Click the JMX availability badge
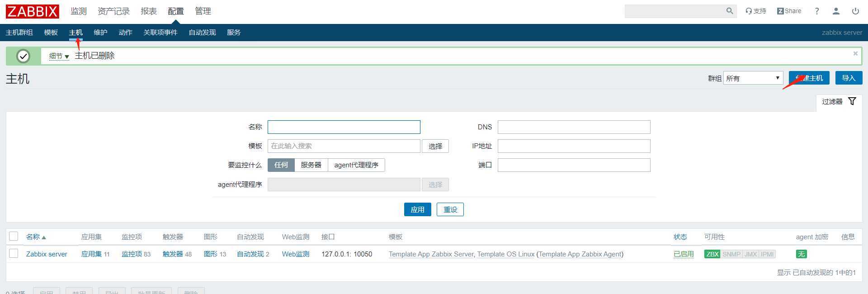 (x=750, y=254)
